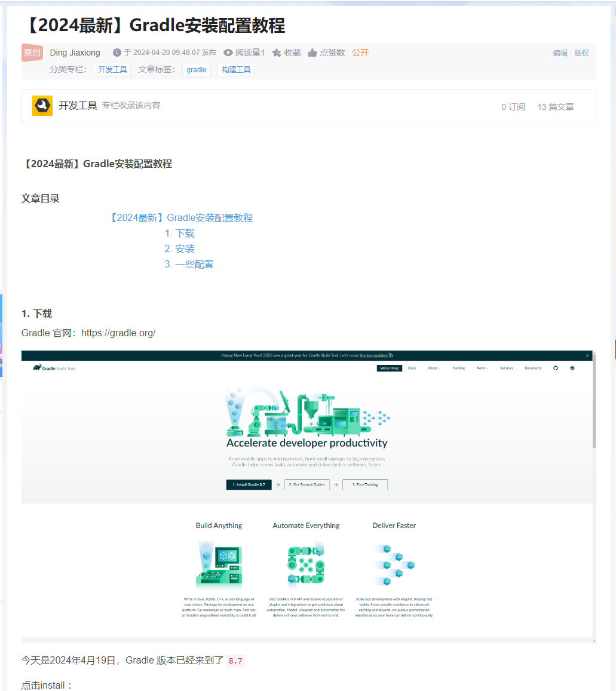
Task: Open the News dropdown in the Gradle navbar
Action: (482, 368)
